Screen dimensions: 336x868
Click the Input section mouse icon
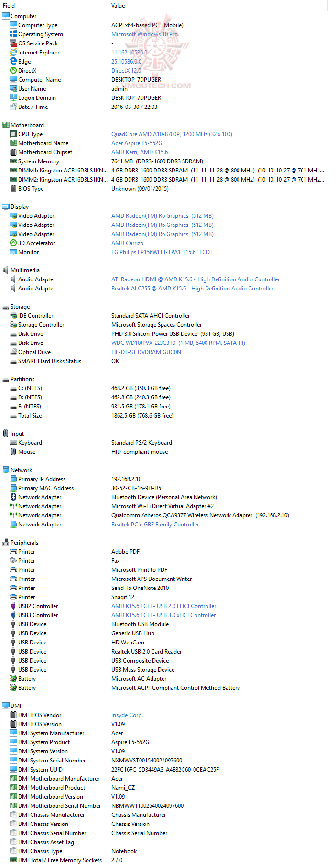6,433
